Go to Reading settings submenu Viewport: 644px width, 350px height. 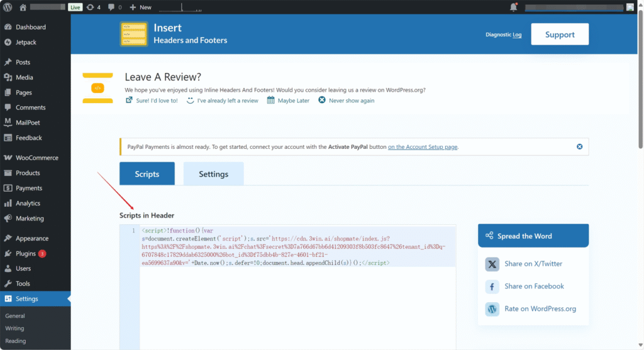click(16, 341)
